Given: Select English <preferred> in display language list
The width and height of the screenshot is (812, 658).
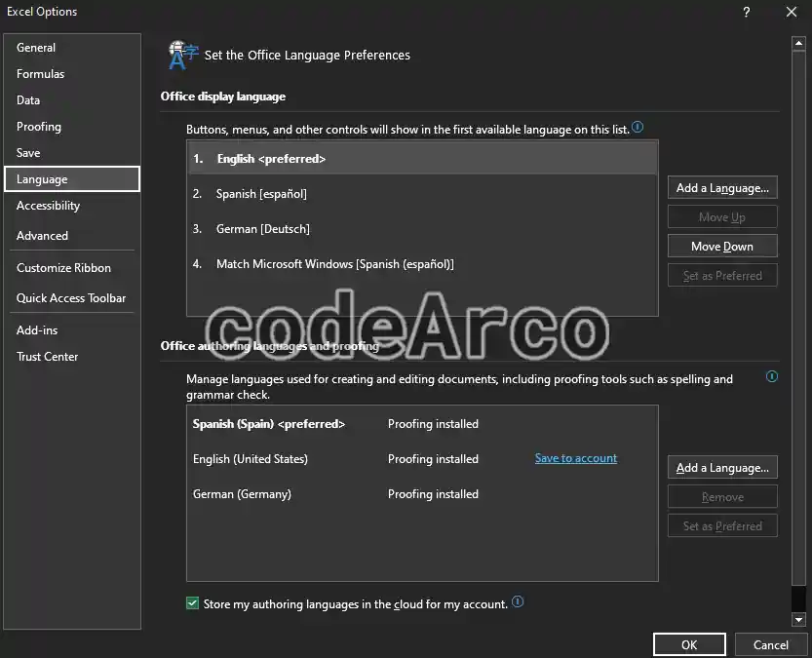Looking at the screenshot, I should click(x=422, y=159).
